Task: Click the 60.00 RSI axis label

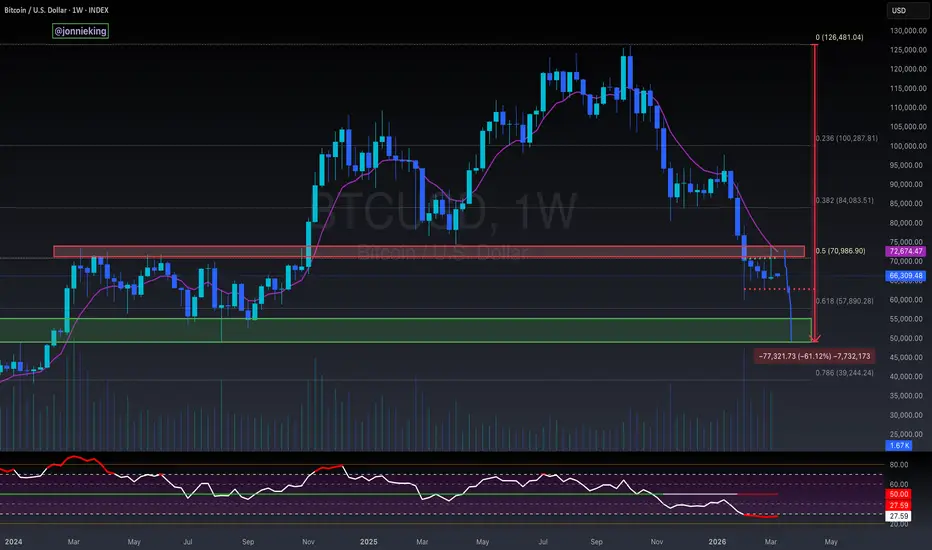Action: click(899, 485)
